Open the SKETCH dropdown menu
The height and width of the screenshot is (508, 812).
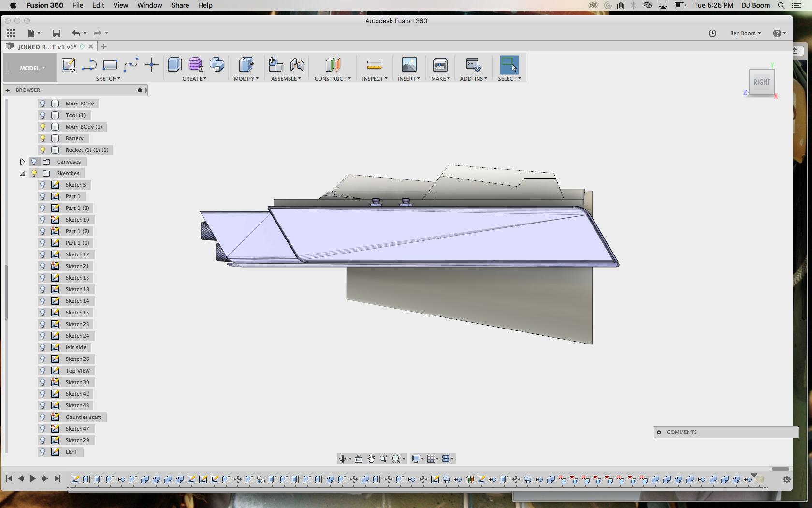108,79
